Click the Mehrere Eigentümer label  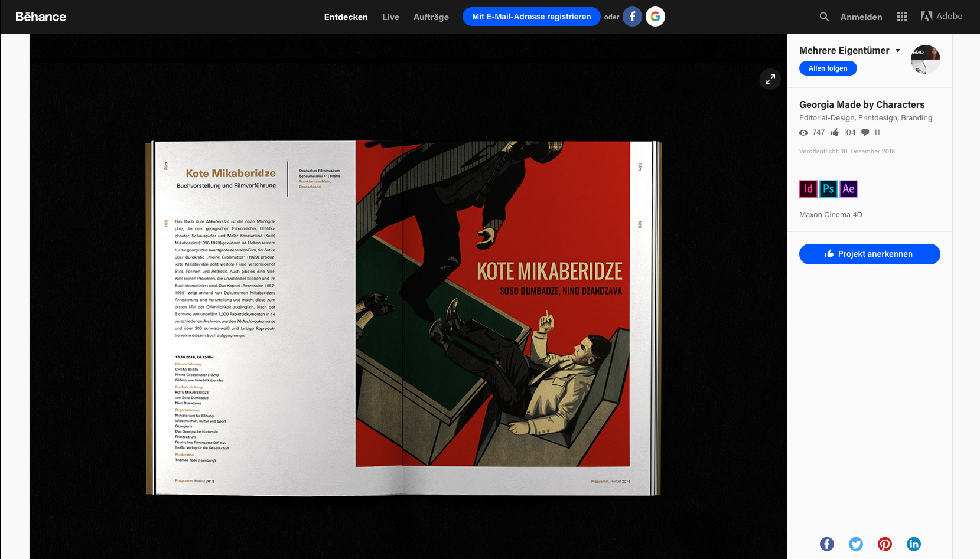tap(844, 51)
